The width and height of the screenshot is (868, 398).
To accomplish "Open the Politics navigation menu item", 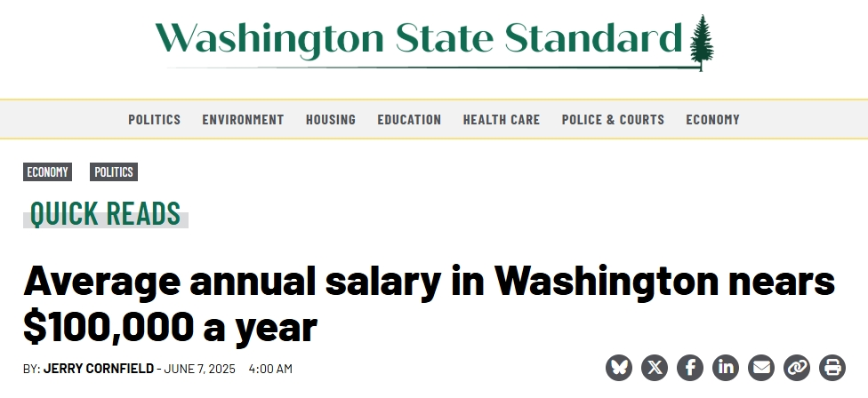I will coord(155,119).
